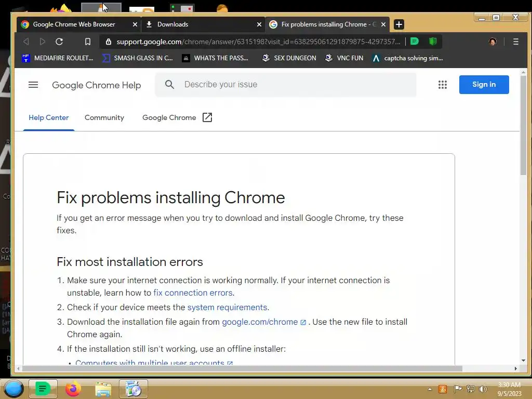Select the Help Center tab

(48, 118)
